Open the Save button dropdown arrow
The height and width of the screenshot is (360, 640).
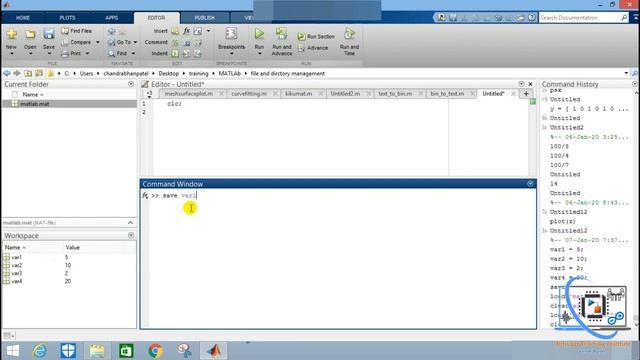(49, 54)
